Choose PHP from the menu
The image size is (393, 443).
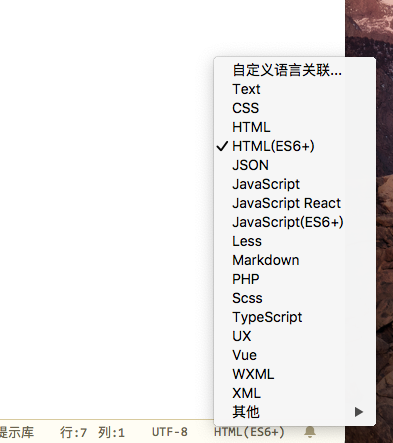coord(295,279)
